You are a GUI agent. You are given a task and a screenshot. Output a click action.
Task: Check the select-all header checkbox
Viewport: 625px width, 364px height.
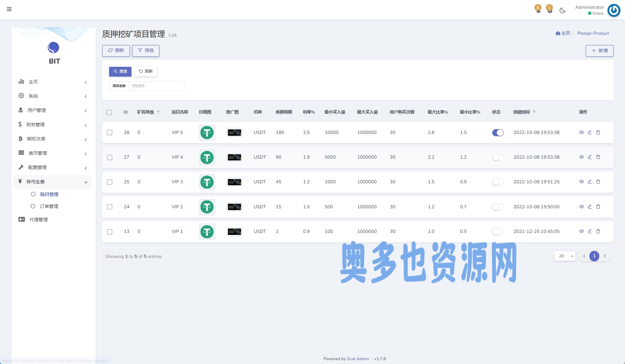pos(109,112)
